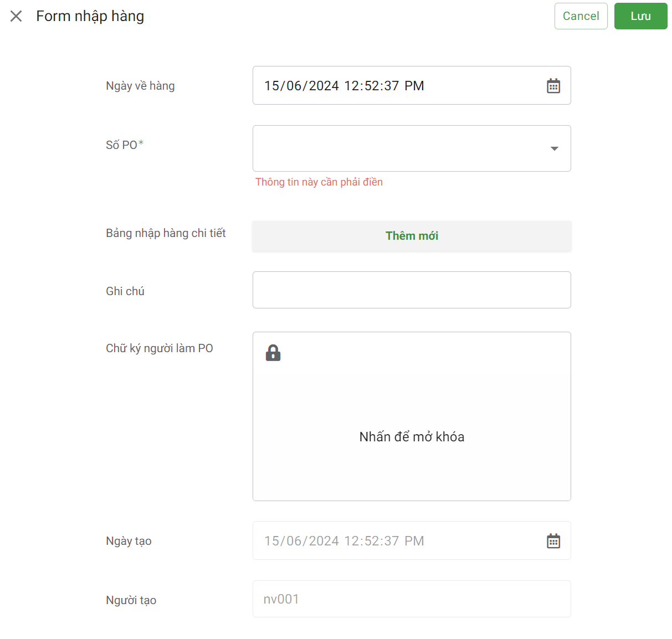Image resolution: width=672 pixels, height=639 pixels.
Task: Click the "Thông tin này cần phải điền" error message
Action: [319, 182]
